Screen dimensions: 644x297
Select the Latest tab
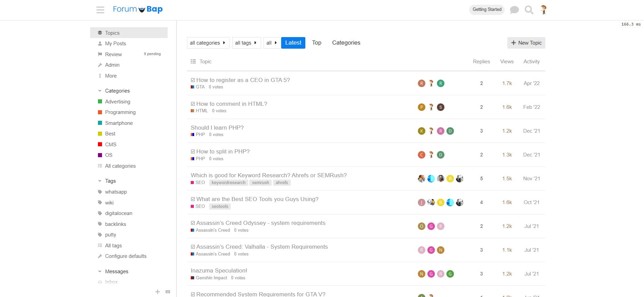click(293, 43)
